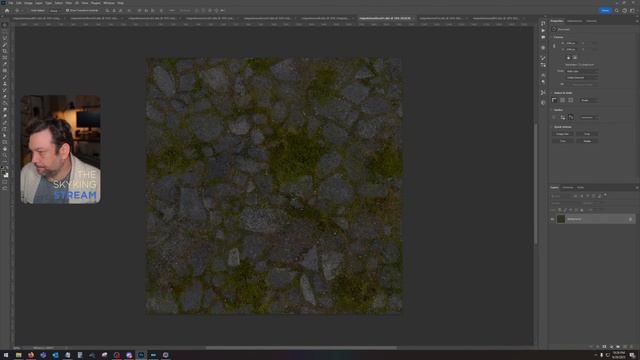Toggle Quick Mask mode icon
The width and height of the screenshot is (640, 360).
pyautogui.click(x=5, y=182)
